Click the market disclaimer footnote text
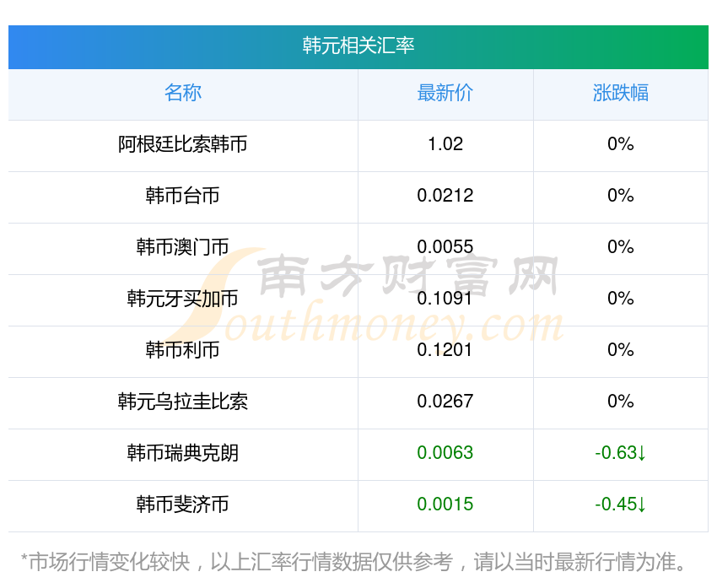This screenshot has width=717, height=588. tap(358, 562)
